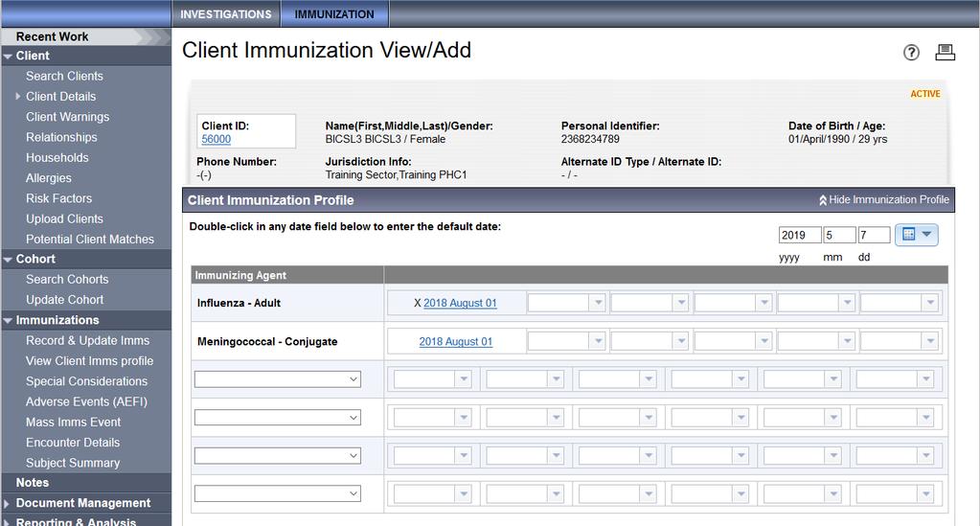Open Allergies page
Image resolution: width=980 pixels, height=526 pixels.
point(48,178)
